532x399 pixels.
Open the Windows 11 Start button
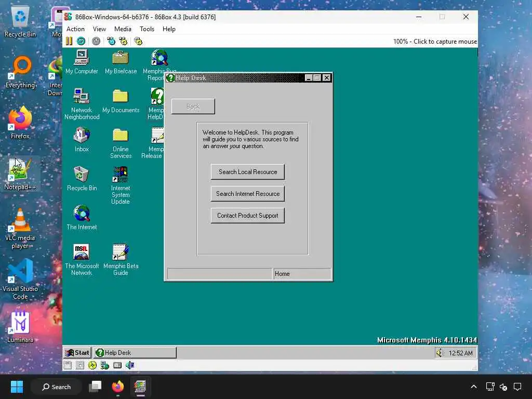pyautogui.click(x=17, y=387)
